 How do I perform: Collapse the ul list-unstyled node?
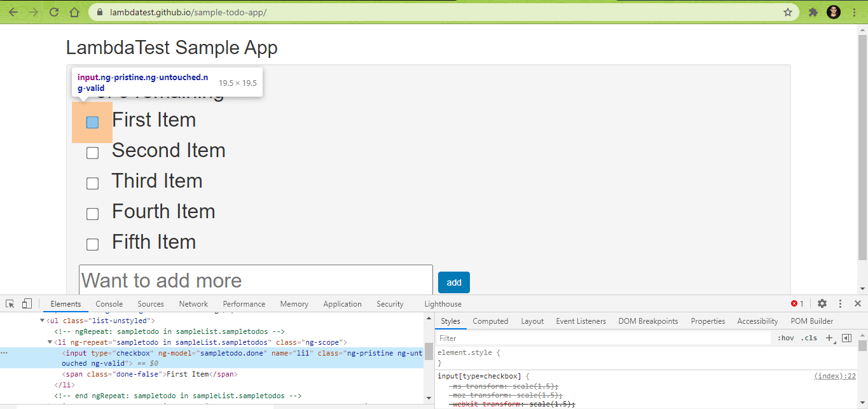pyautogui.click(x=43, y=321)
